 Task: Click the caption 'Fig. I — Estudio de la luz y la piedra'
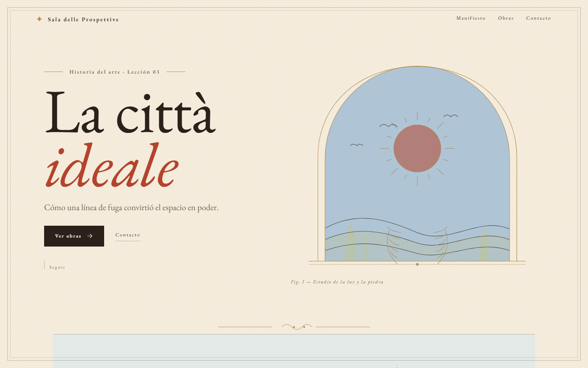pyautogui.click(x=337, y=282)
